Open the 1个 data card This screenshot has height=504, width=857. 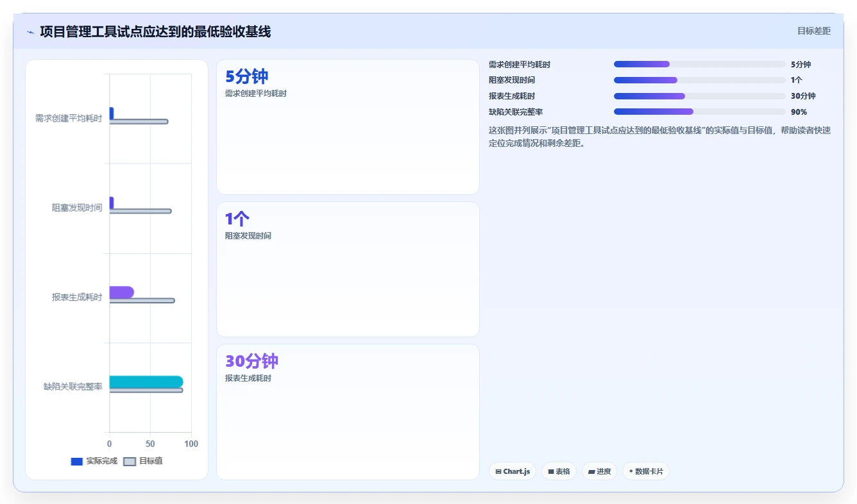click(x=348, y=269)
